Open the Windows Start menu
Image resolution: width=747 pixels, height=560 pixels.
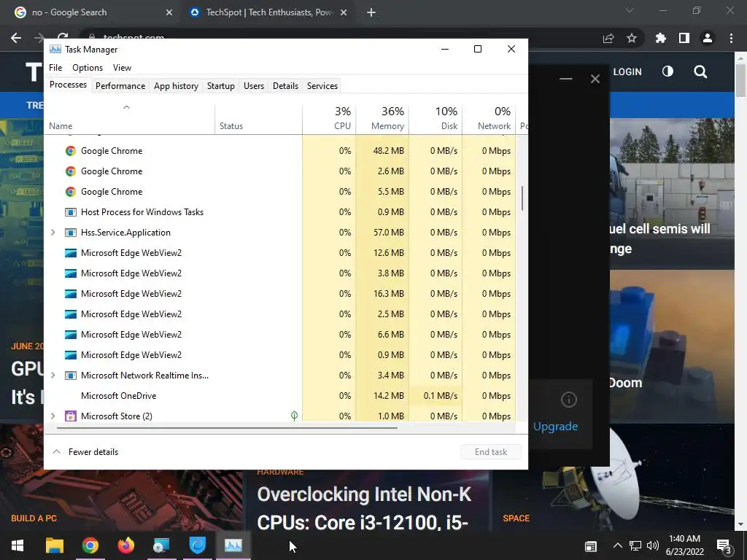18,545
